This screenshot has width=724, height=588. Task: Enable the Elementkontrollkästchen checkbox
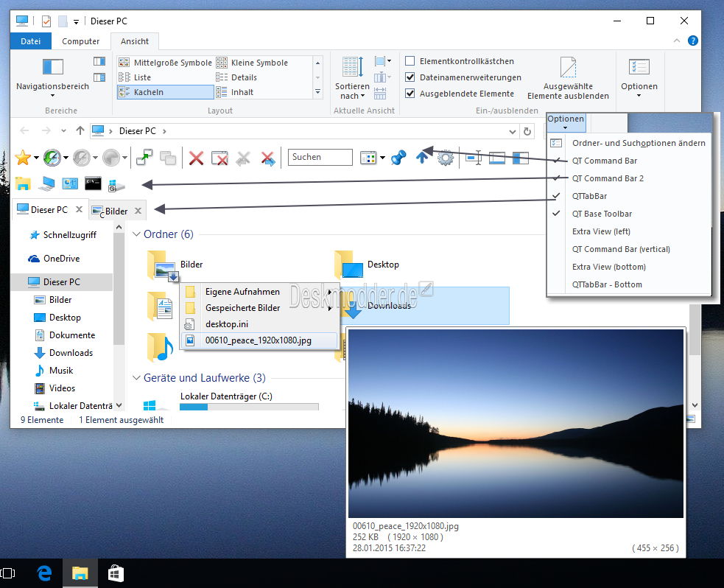(x=410, y=61)
